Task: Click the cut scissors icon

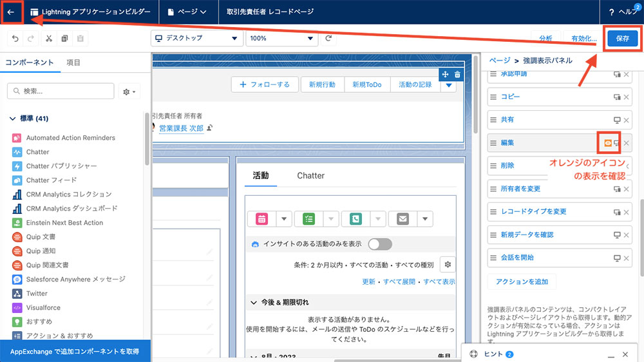Action: point(49,38)
